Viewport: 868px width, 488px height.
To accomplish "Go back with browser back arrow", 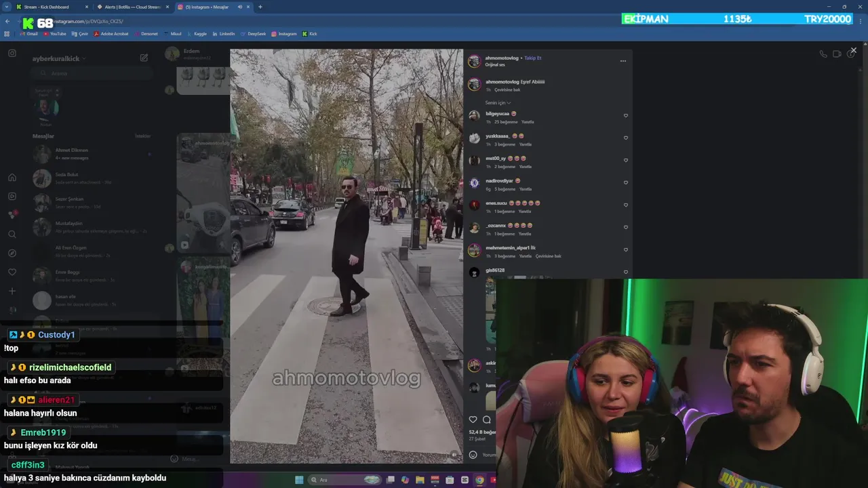I will (7, 21).
